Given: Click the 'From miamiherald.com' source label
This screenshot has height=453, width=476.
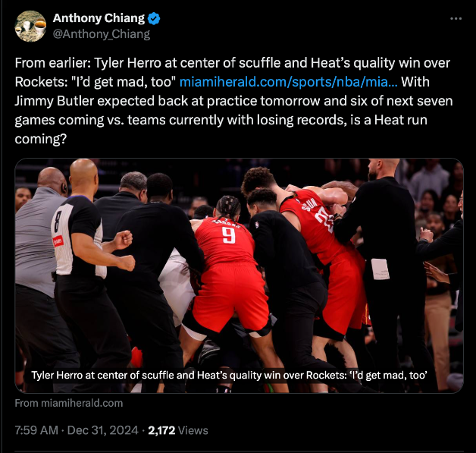Looking at the screenshot, I should point(69,403).
